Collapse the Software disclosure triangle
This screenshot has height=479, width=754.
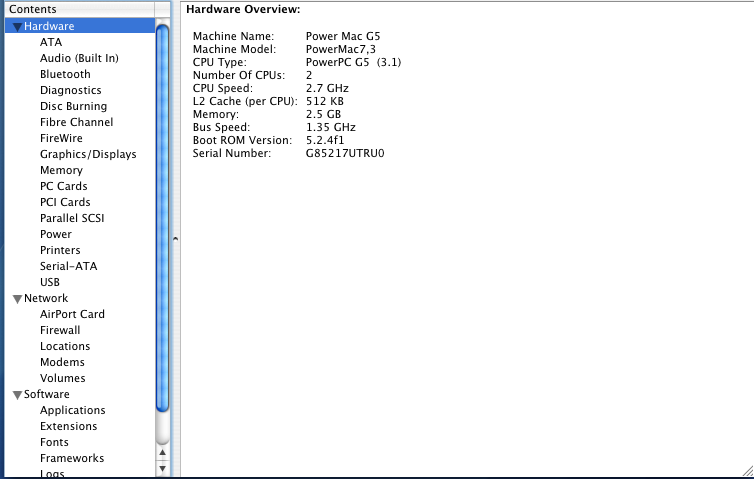[17, 395]
